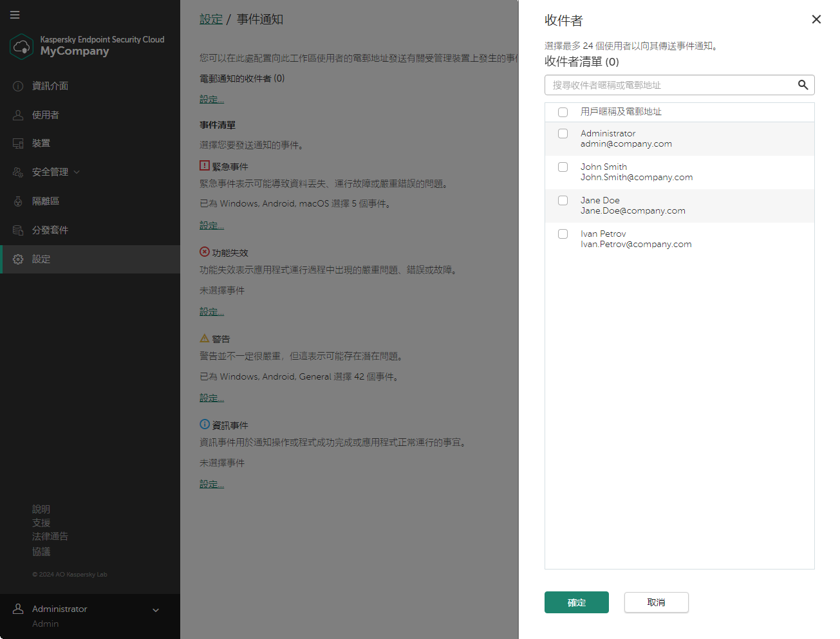This screenshot has height=639, width=840.
Task: Select John Smith as a recipient
Action: click(x=563, y=167)
